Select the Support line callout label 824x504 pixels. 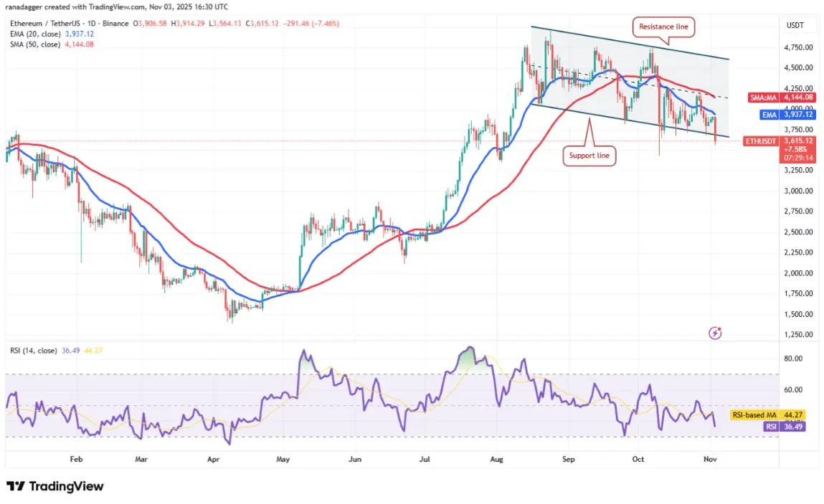(589, 156)
